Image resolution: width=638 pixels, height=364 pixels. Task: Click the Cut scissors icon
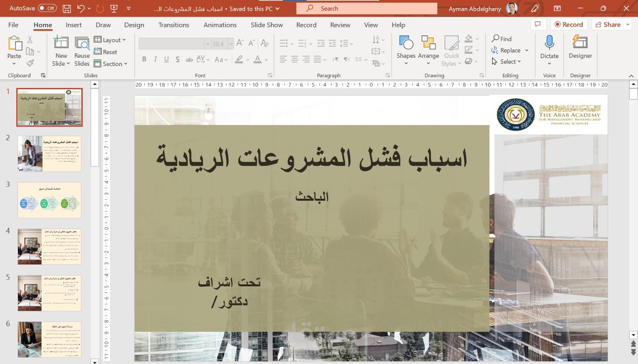(30, 39)
